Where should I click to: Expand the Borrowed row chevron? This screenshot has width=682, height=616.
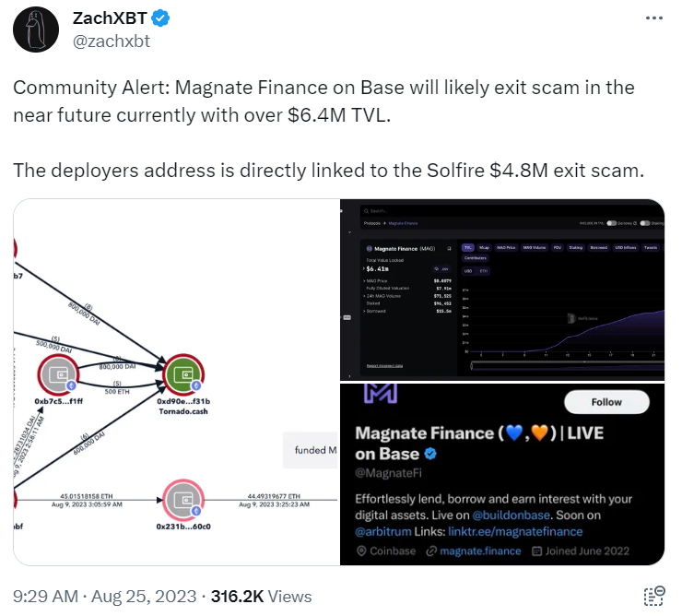coord(364,311)
